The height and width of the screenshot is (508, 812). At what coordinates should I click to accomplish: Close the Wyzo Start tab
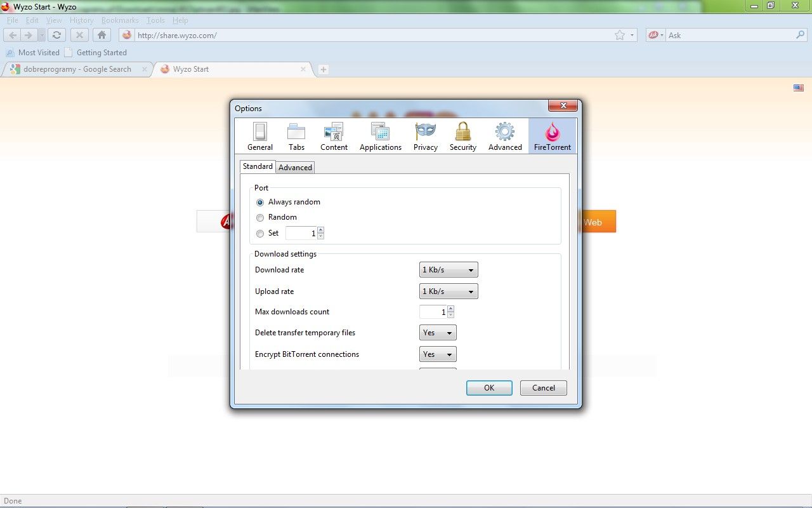coord(303,69)
